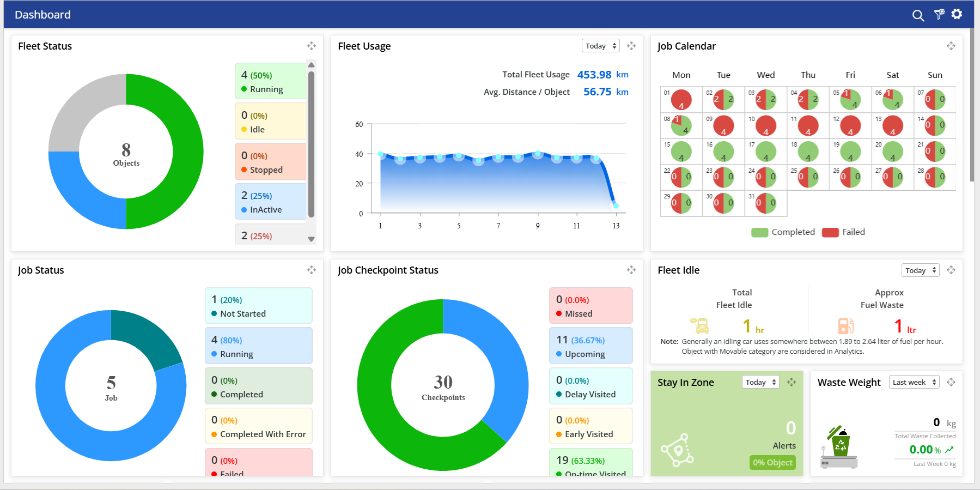Click the Stay In Zone geofence icon
The image size is (980, 490).
[677, 450]
